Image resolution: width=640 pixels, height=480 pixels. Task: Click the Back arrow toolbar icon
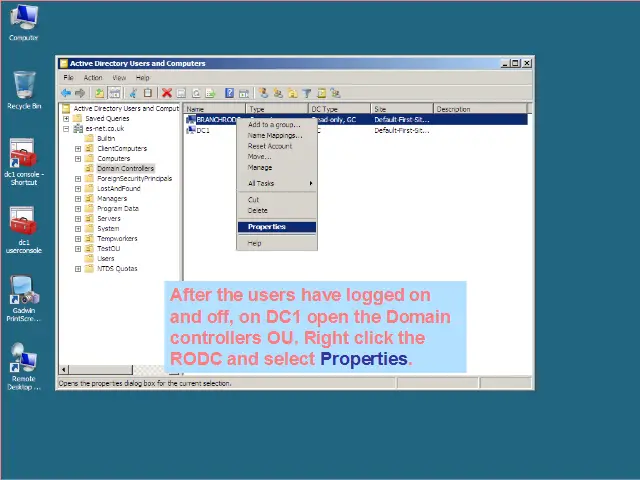click(66, 93)
